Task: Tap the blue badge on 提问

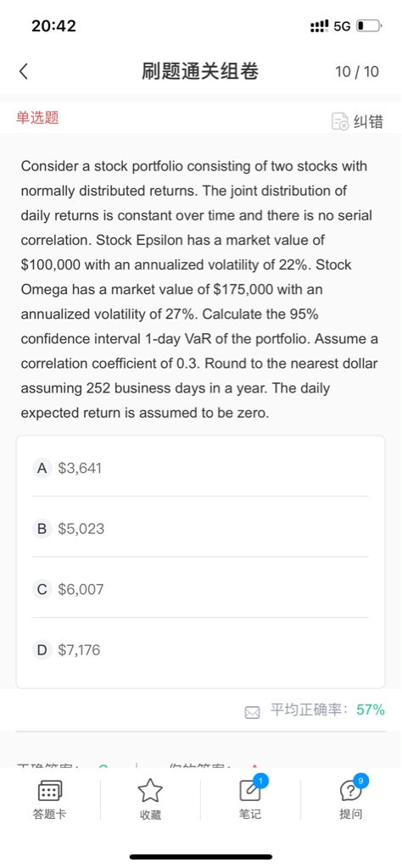Action: (x=361, y=780)
